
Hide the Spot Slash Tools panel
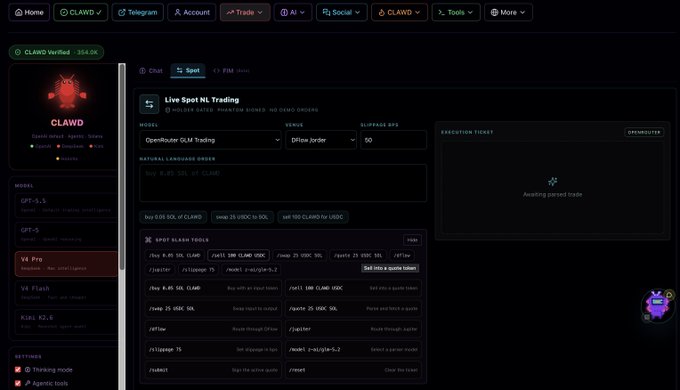pos(412,240)
